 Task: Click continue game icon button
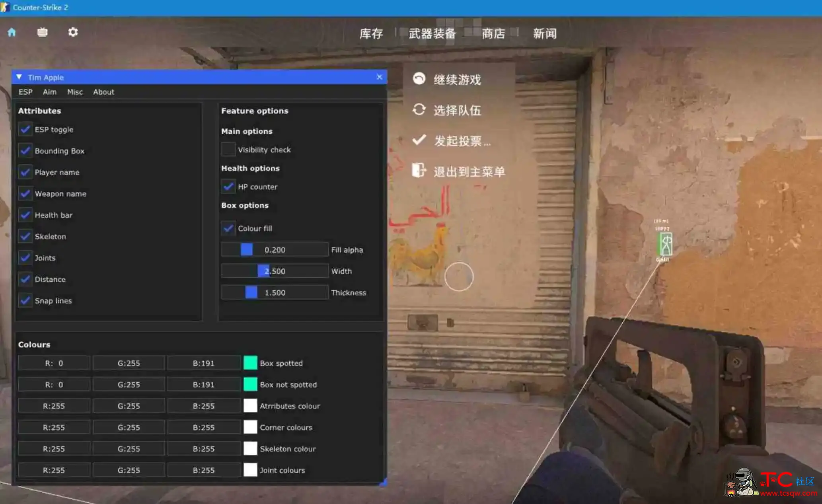coord(419,79)
